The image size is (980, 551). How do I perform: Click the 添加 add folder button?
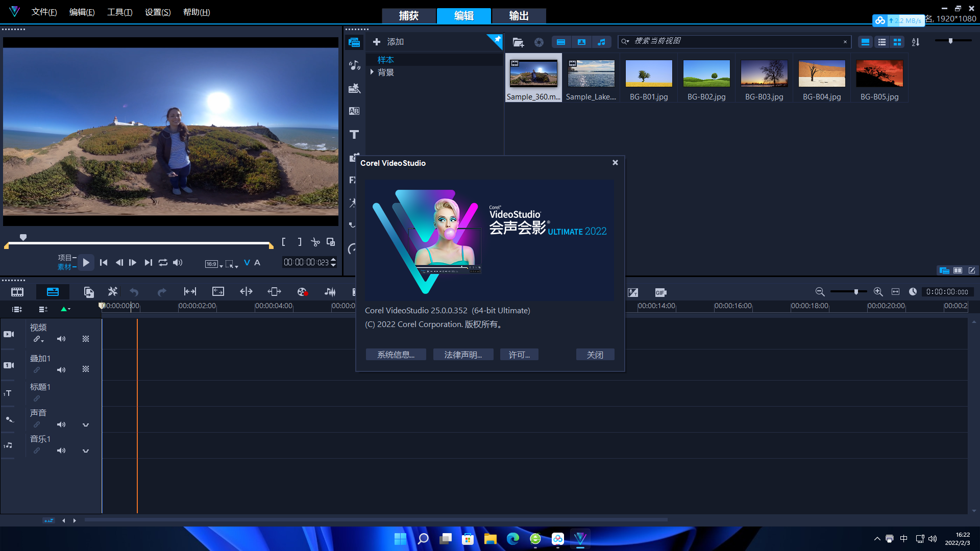click(x=388, y=42)
